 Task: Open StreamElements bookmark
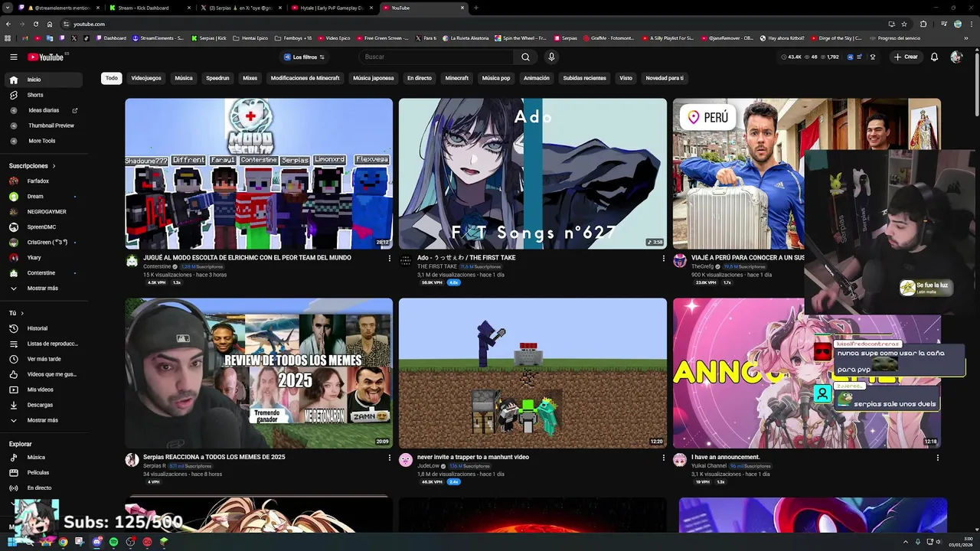pyautogui.click(x=158, y=38)
